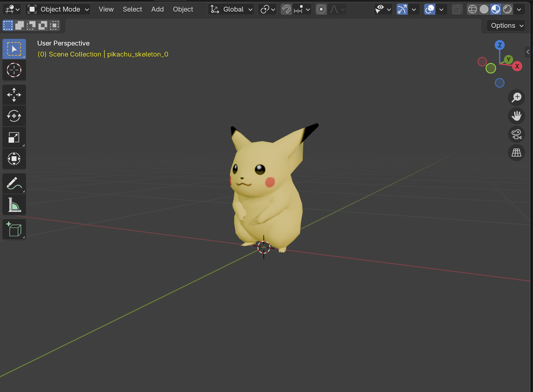Set selection mode to intersect
Viewport: 533px width, 392px height.
pyautogui.click(x=54, y=25)
